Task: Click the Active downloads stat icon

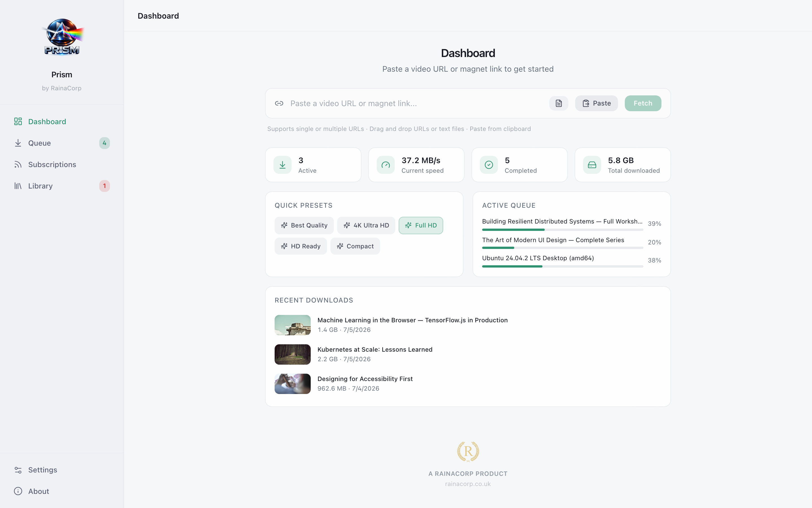Action: pyautogui.click(x=283, y=165)
